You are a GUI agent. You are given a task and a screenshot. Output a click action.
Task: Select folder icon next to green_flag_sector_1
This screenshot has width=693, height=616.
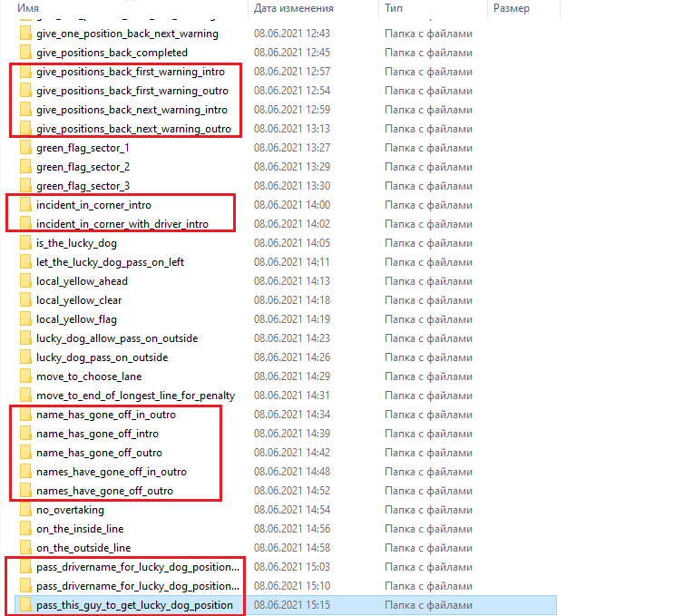click(x=25, y=148)
